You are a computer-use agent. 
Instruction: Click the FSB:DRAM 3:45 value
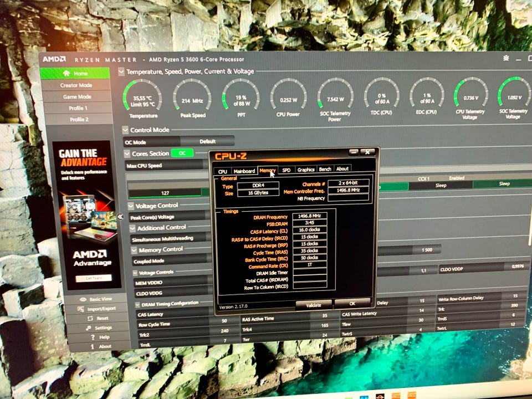coord(309,223)
